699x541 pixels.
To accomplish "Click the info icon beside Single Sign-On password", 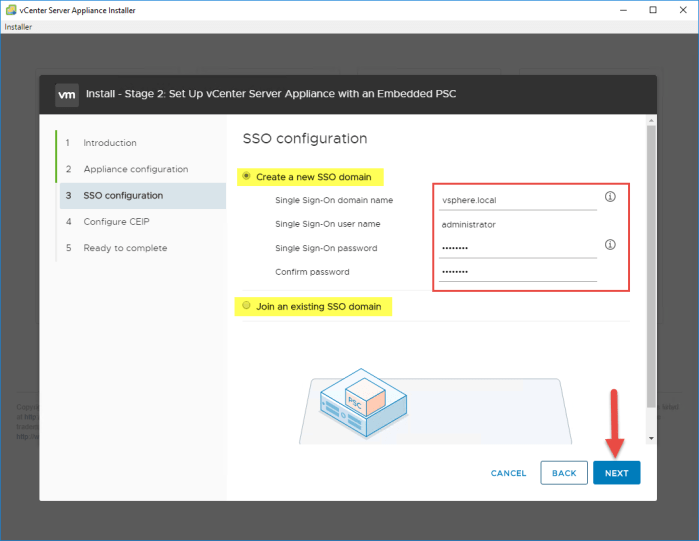I will [x=610, y=244].
